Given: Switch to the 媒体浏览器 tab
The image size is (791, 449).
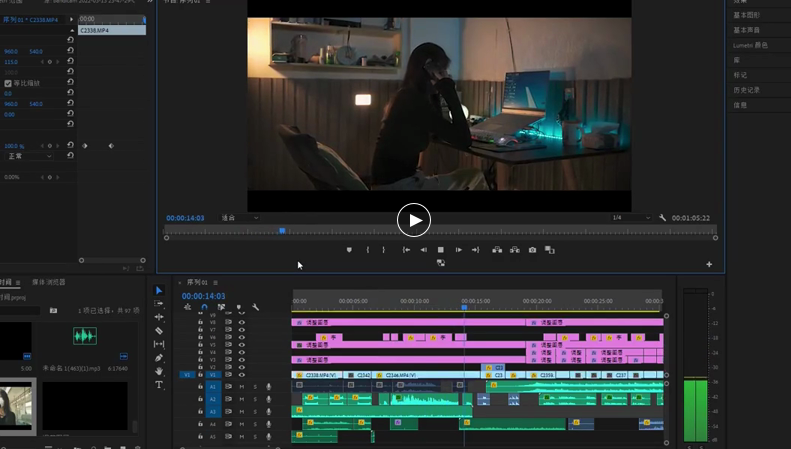Looking at the screenshot, I should click(x=49, y=282).
